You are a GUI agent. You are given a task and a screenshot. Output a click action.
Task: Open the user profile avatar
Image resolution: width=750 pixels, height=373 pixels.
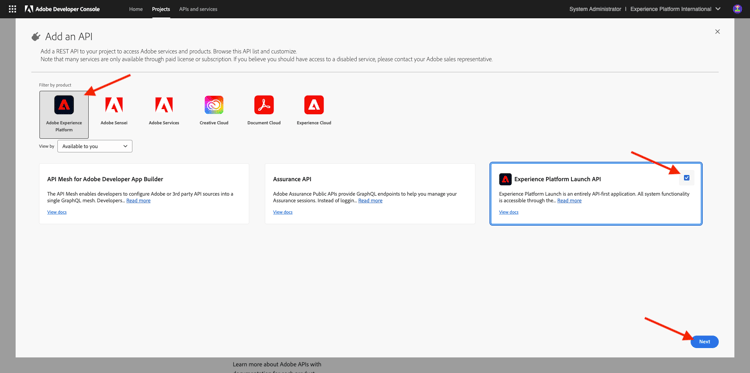coord(737,9)
